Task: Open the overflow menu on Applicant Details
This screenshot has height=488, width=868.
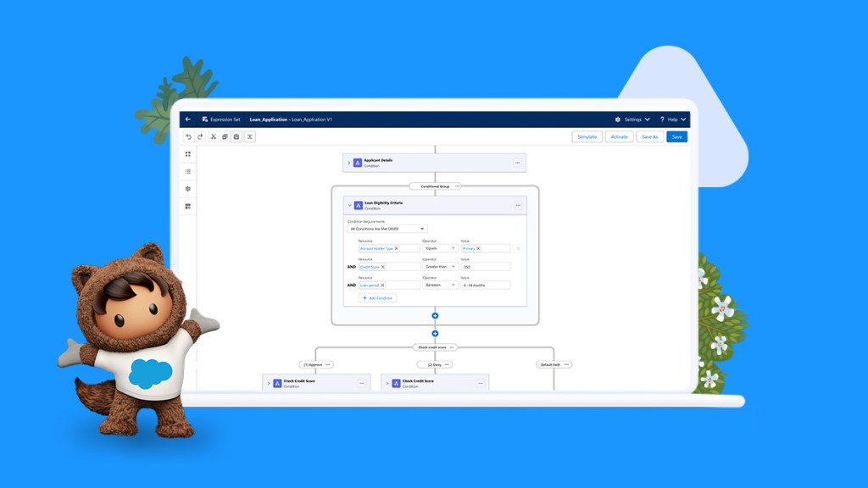Action: [517, 163]
